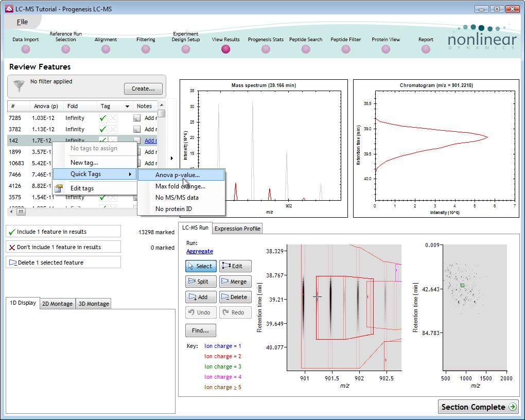This screenshot has width=525, height=420.
Task: Click the Undo button
Action: pos(201,312)
